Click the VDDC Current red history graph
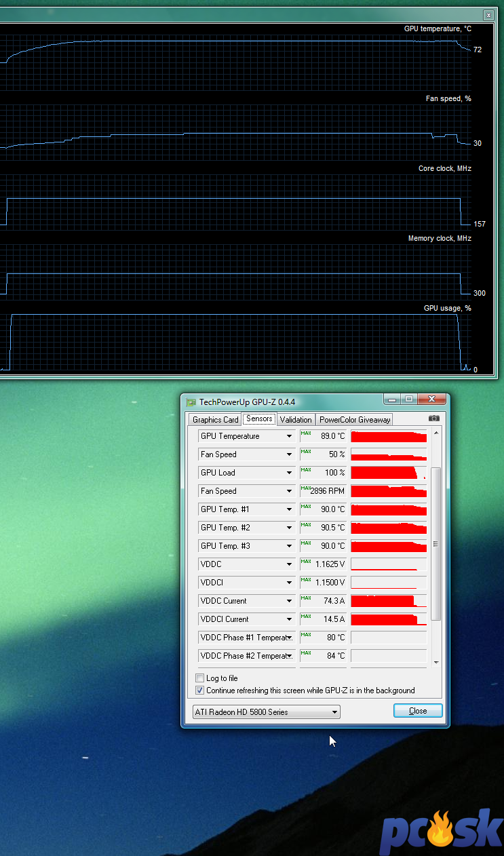Viewport: 504px width, 856px height. pos(389,601)
